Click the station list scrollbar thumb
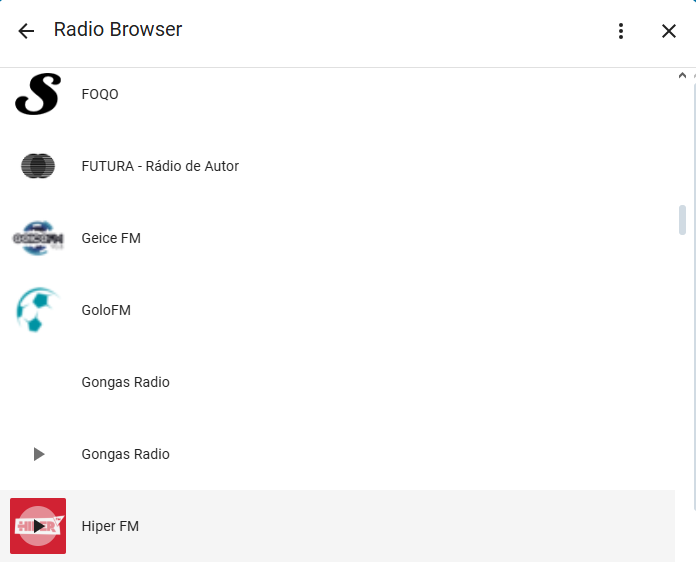 682,220
